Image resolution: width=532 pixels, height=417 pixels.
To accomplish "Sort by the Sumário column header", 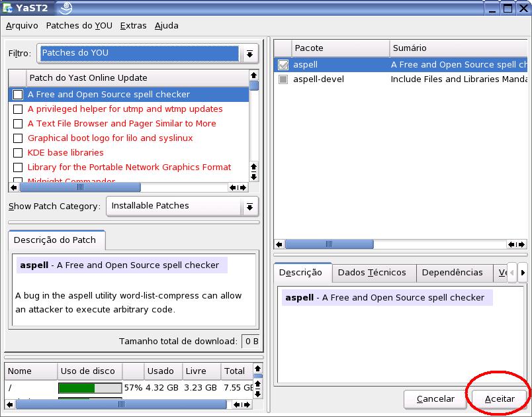I will click(x=458, y=48).
